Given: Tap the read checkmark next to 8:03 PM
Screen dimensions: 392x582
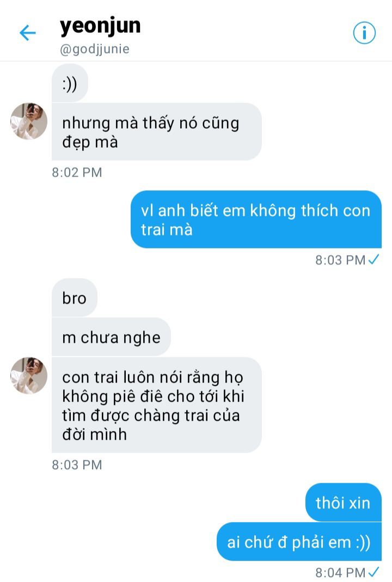Looking at the screenshot, I should tap(374, 259).
